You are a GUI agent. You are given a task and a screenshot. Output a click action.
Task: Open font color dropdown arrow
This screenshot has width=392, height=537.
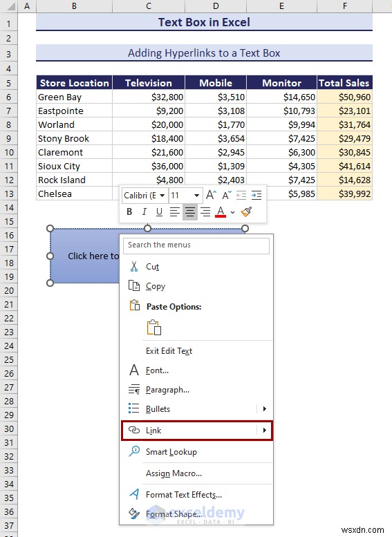pyautogui.click(x=233, y=212)
